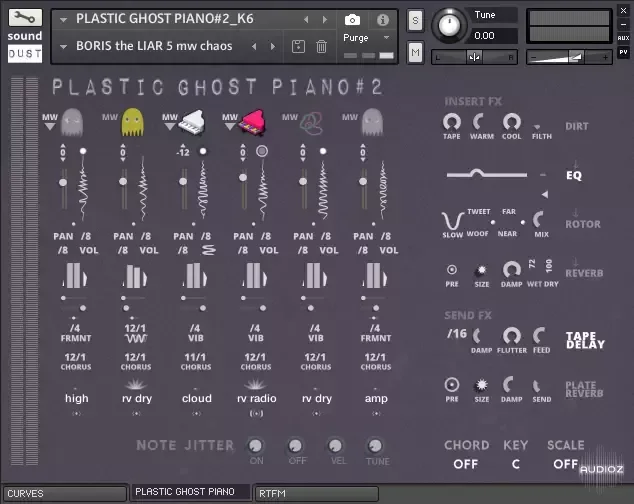
Task: Click the SLOW rotor speed curve icon
Action: (x=452, y=221)
